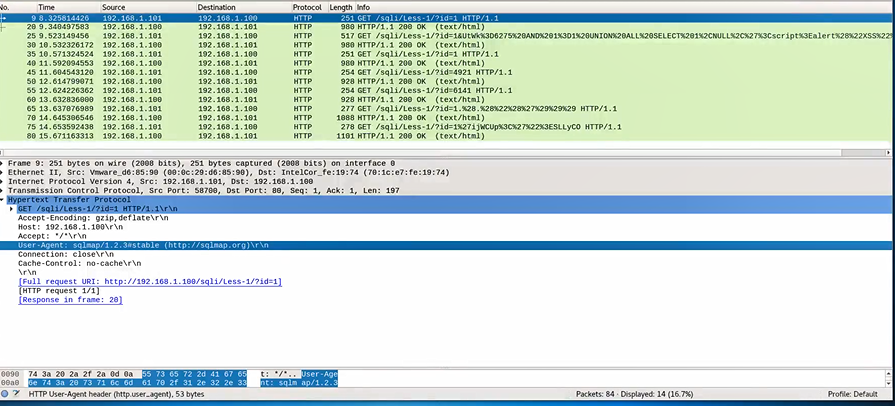Expand the Frame 9 details row
Image resolution: width=895 pixels, height=406 pixels.
3,163
